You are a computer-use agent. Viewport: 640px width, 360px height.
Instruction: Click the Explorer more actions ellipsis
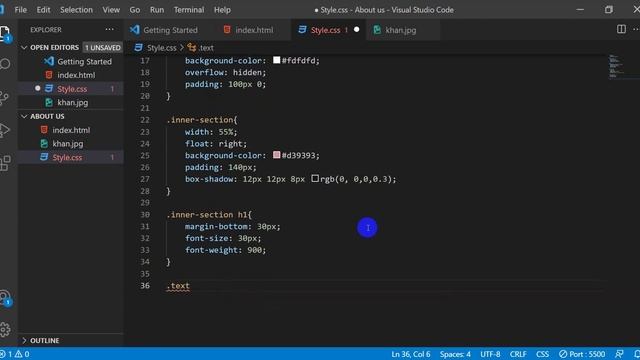(x=109, y=29)
